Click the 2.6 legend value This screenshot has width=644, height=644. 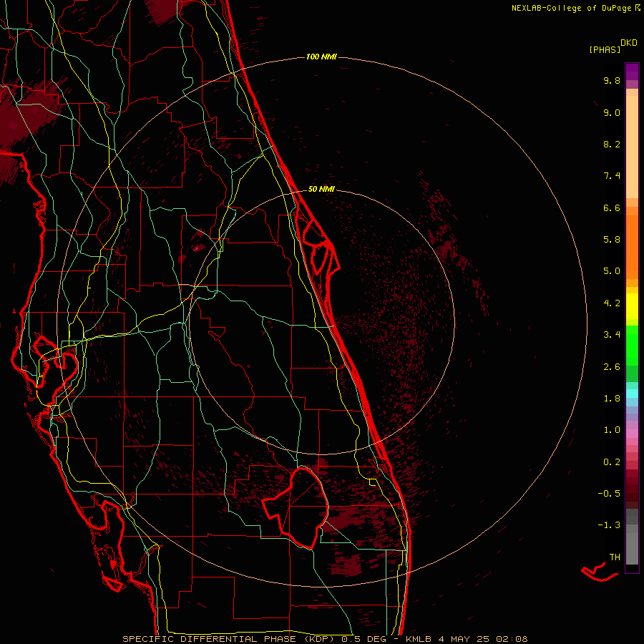click(612, 367)
